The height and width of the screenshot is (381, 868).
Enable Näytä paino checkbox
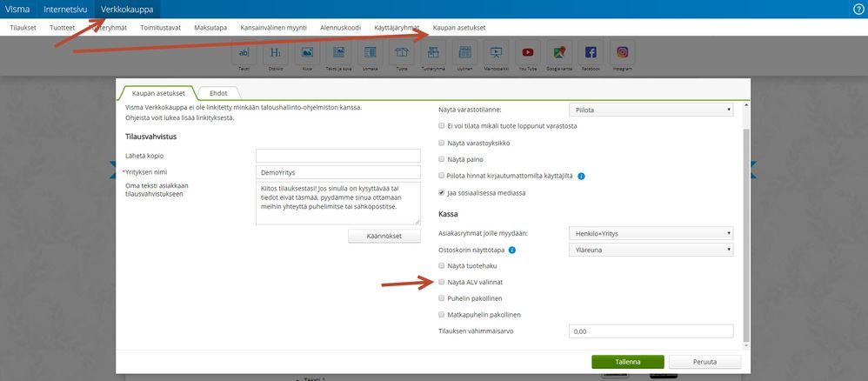(442, 159)
